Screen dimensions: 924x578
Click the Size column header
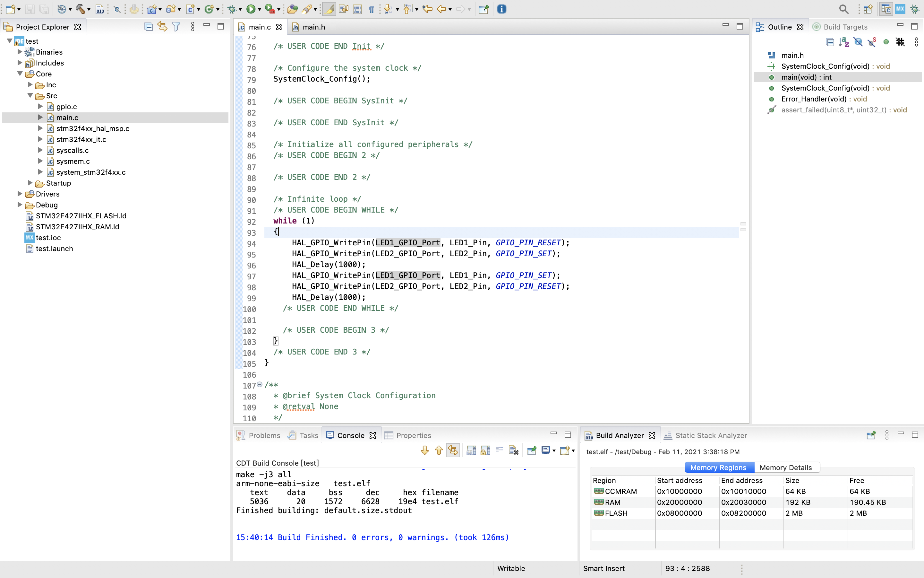(815, 480)
